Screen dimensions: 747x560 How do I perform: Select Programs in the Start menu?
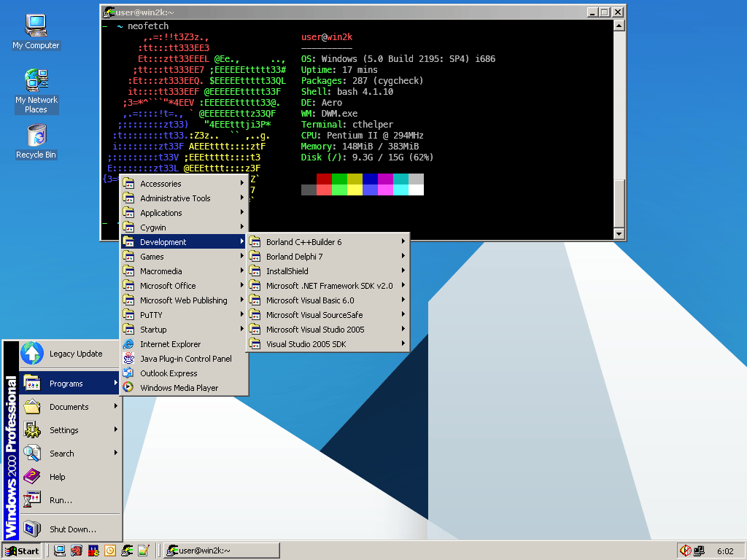pyautogui.click(x=69, y=384)
